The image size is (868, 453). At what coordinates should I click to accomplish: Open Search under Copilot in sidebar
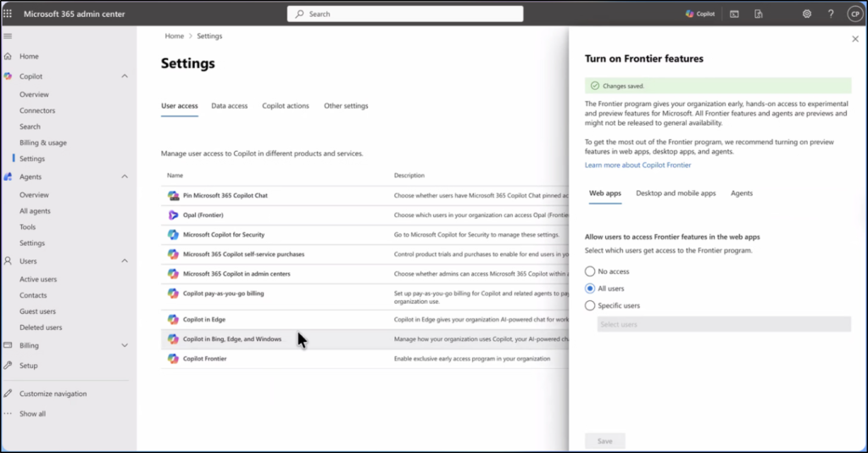(30, 126)
